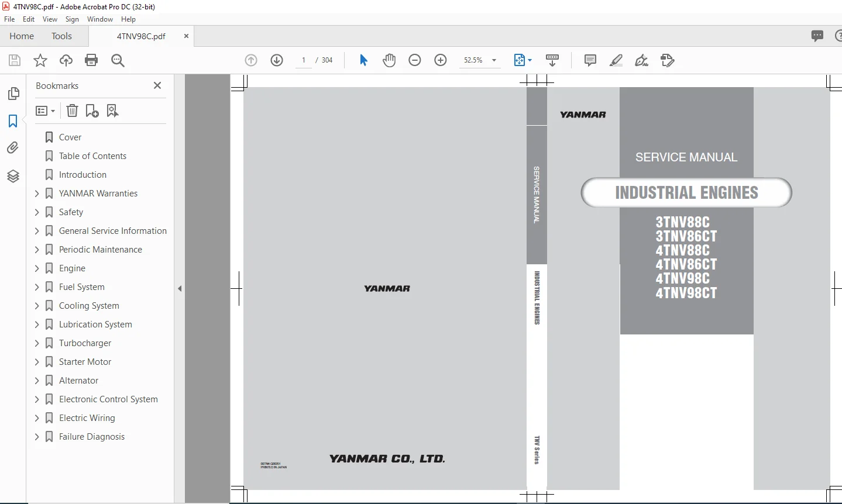The image size is (842, 504).
Task: Open the Find text magnifier icon
Action: [x=118, y=60]
